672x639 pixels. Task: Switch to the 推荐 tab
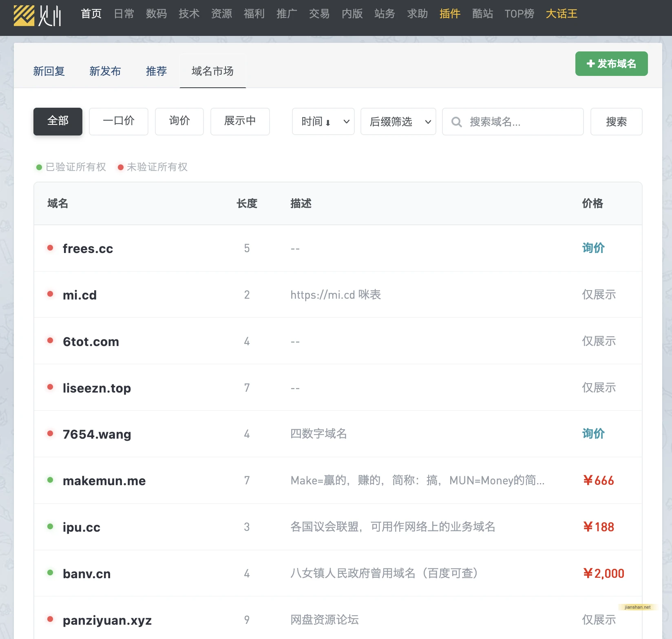pos(157,71)
